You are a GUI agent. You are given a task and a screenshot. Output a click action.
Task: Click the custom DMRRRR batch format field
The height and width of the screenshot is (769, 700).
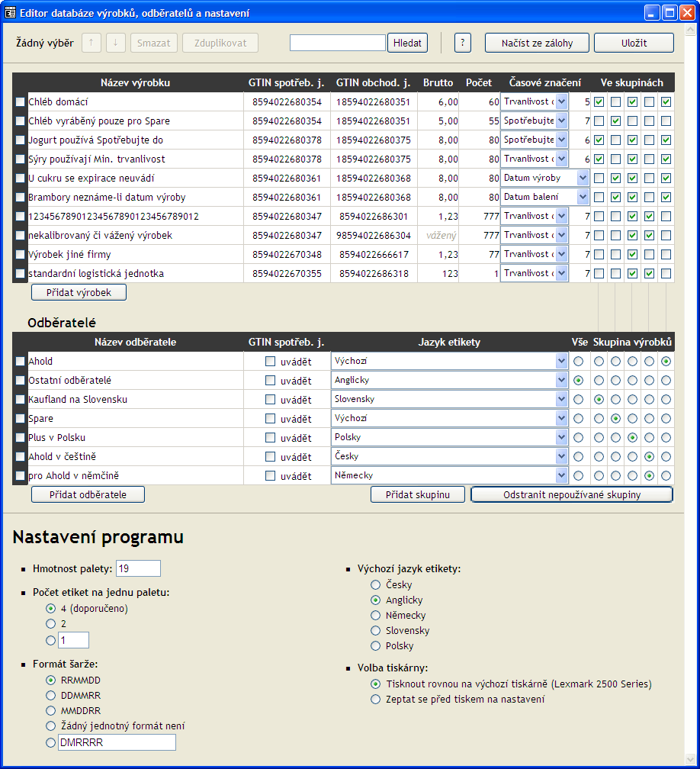[117, 742]
